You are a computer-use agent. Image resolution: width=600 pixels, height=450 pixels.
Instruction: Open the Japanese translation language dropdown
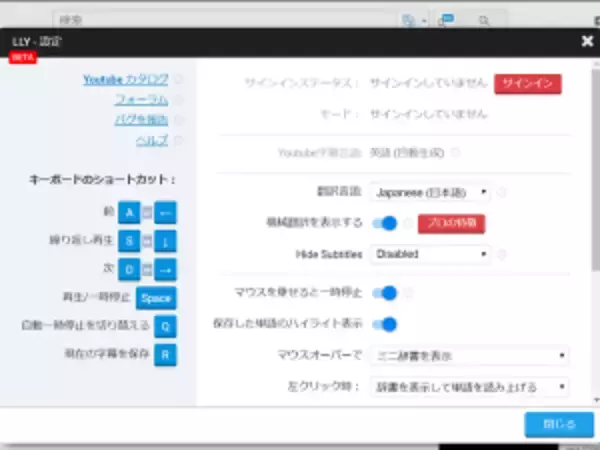(430, 192)
